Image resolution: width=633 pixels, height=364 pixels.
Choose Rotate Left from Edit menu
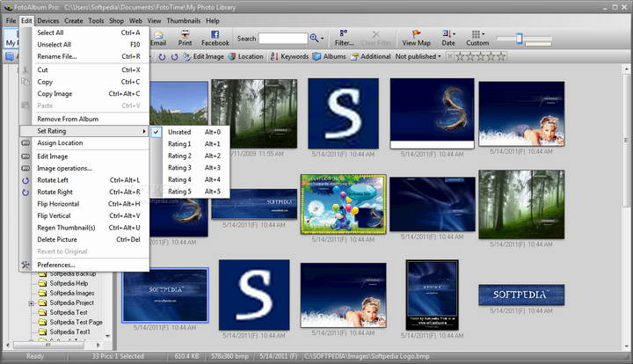52,179
